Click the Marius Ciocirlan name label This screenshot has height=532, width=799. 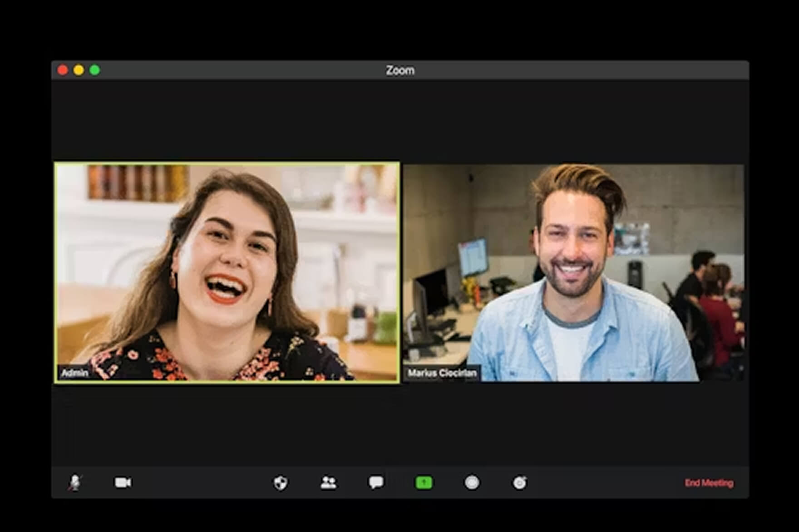[x=442, y=373]
